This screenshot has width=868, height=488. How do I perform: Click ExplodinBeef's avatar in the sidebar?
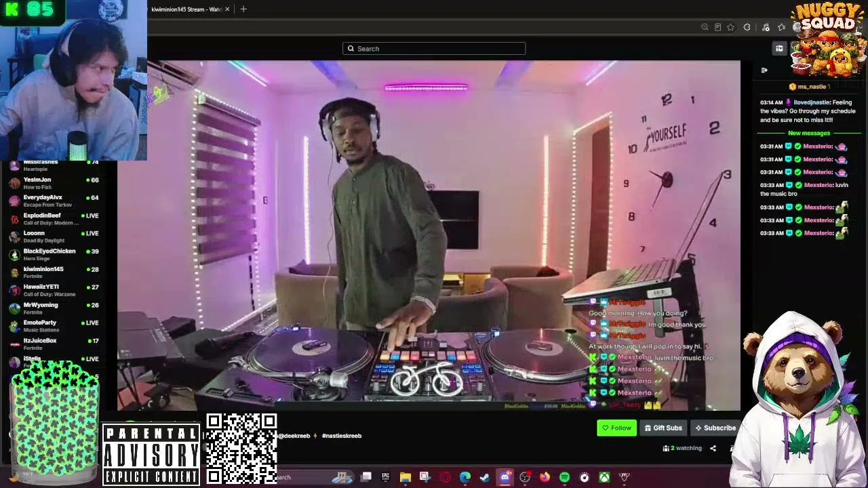(14, 219)
